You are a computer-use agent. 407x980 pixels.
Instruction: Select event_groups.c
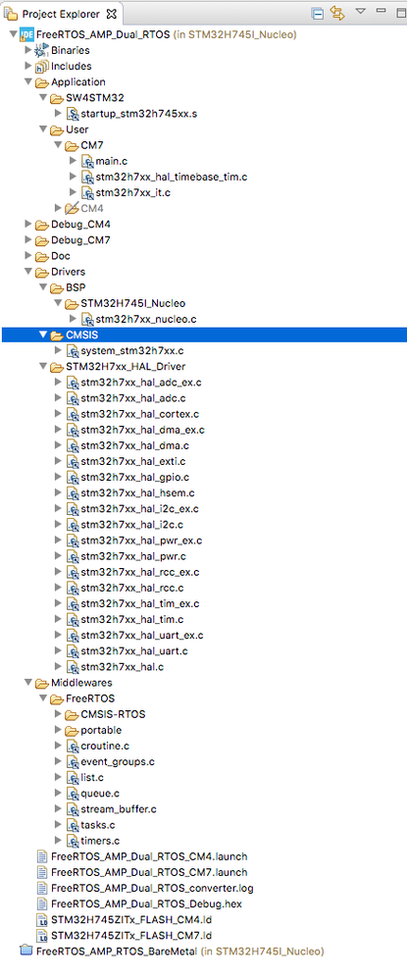pyautogui.click(x=118, y=762)
